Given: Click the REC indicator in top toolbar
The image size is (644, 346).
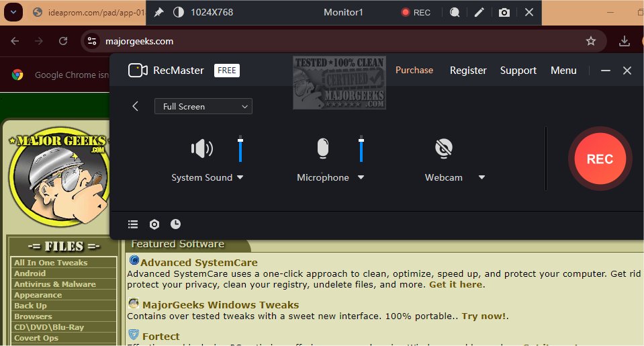Looking at the screenshot, I should coord(416,12).
